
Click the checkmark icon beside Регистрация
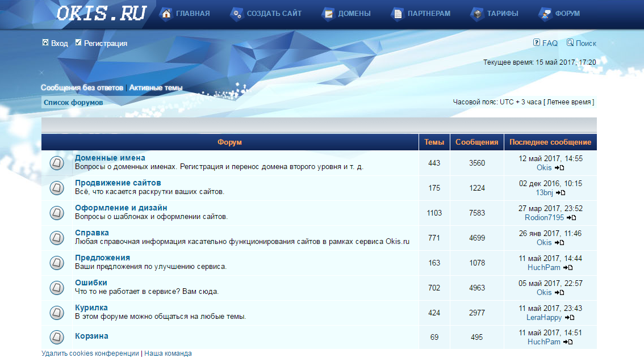(78, 43)
